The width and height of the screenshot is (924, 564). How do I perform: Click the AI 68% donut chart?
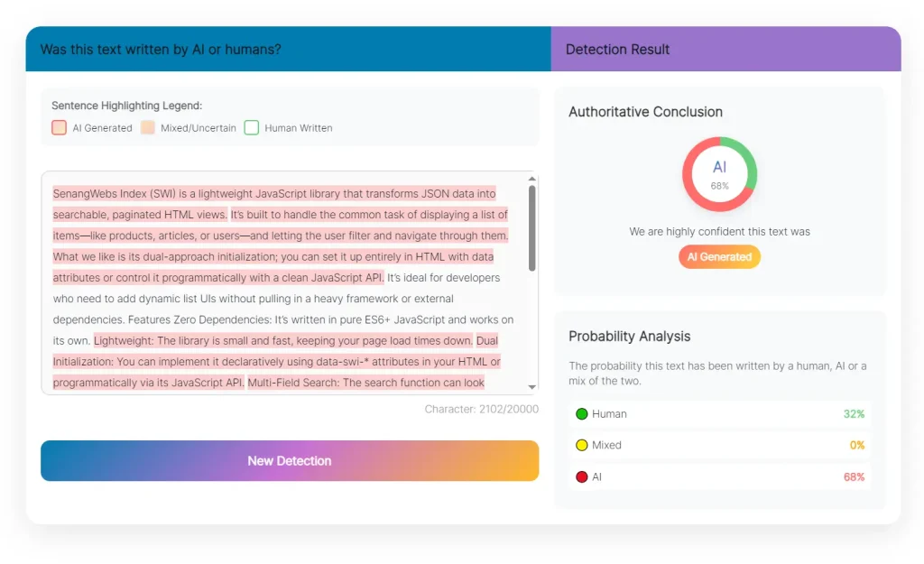719,174
